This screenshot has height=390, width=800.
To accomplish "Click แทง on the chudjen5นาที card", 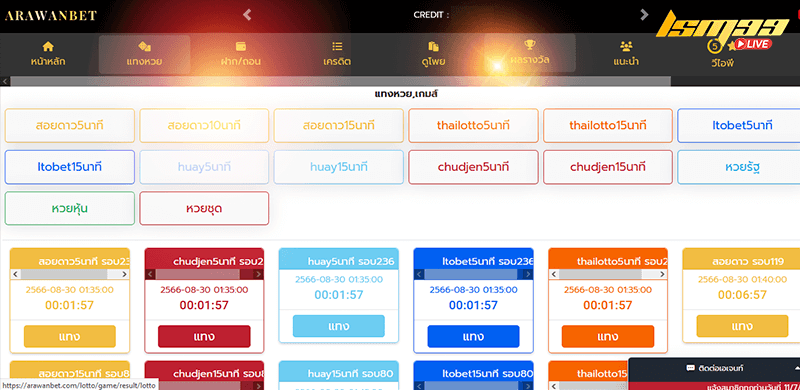I will pyautogui.click(x=204, y=336).
